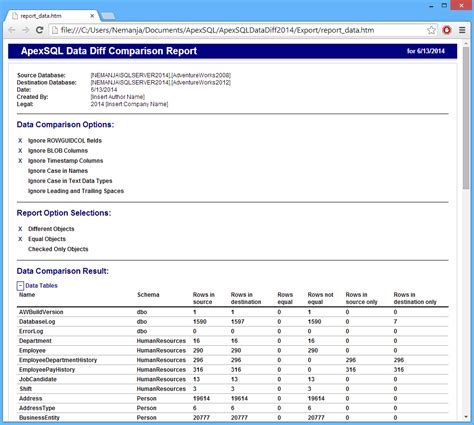This screenshot has height=425, width=474.
Task: Click the Name column header
Action: tap(27, 295)
